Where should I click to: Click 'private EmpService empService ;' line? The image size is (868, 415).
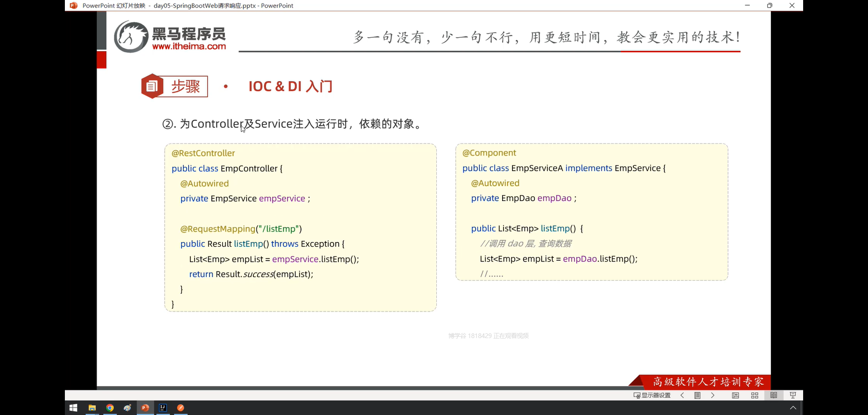click(x=245, y=199)
